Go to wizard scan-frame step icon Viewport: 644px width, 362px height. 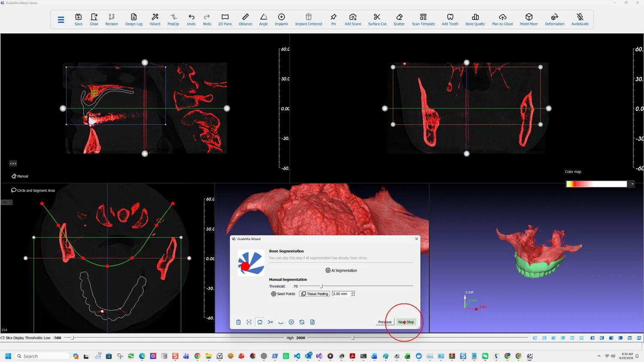249,322
